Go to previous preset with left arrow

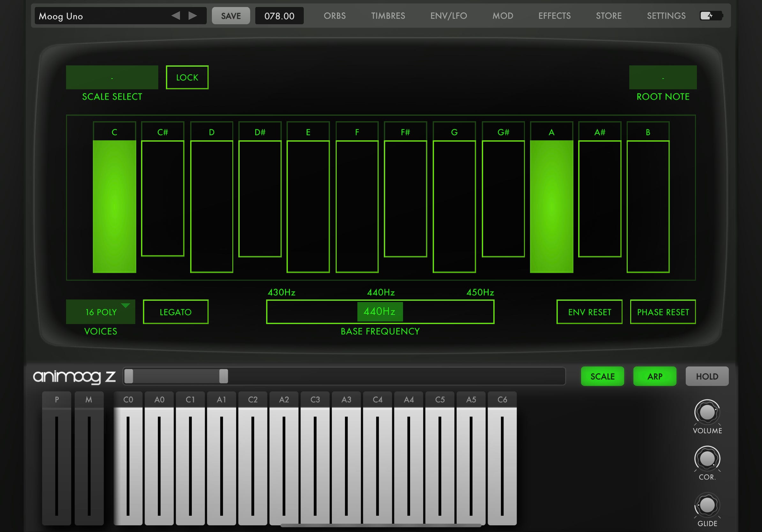pyautogui.click(x=176, y=16)
